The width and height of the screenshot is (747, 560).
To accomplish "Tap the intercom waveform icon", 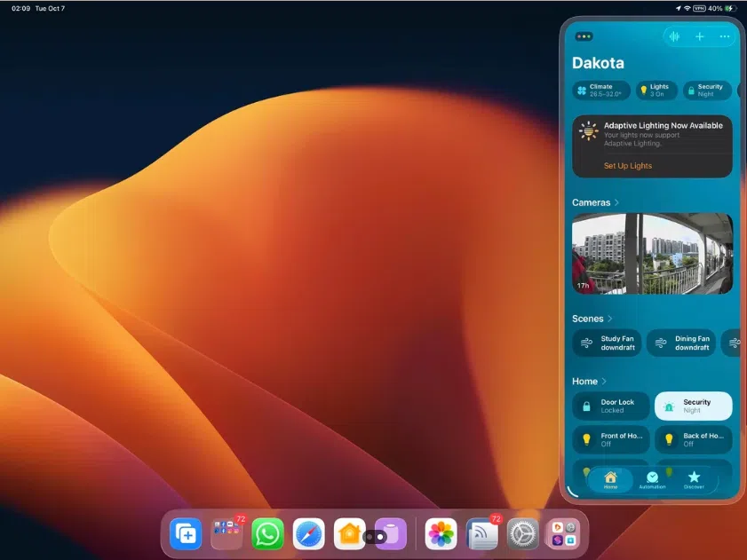I will click(x=675, y=36).
